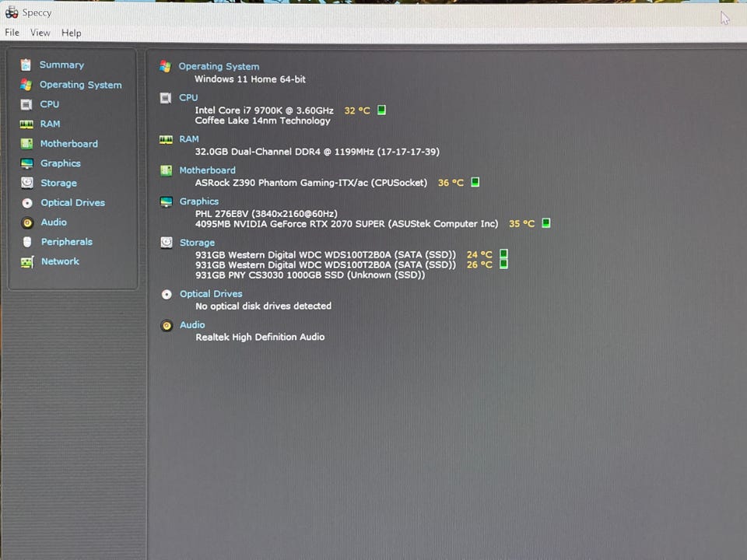Select Audio in the sidebar list
The height and width of the screenshot is (560, 747).
click(x=54, y=222)
